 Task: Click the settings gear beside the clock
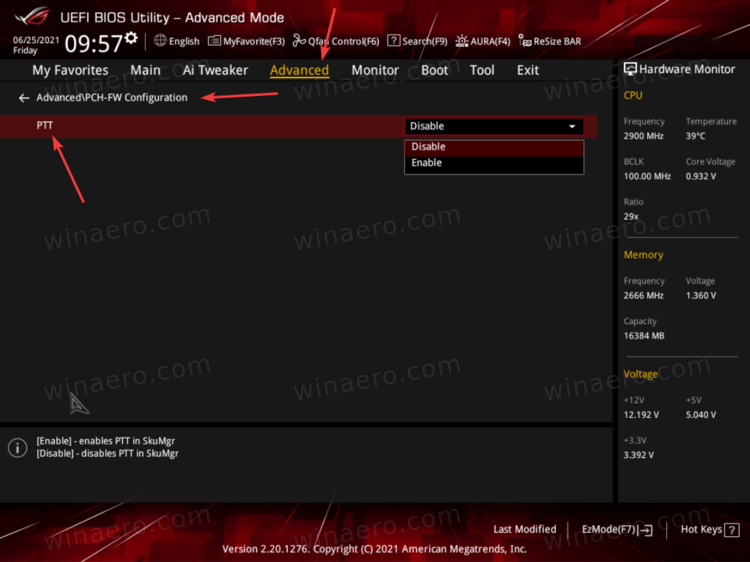point(131,38)
